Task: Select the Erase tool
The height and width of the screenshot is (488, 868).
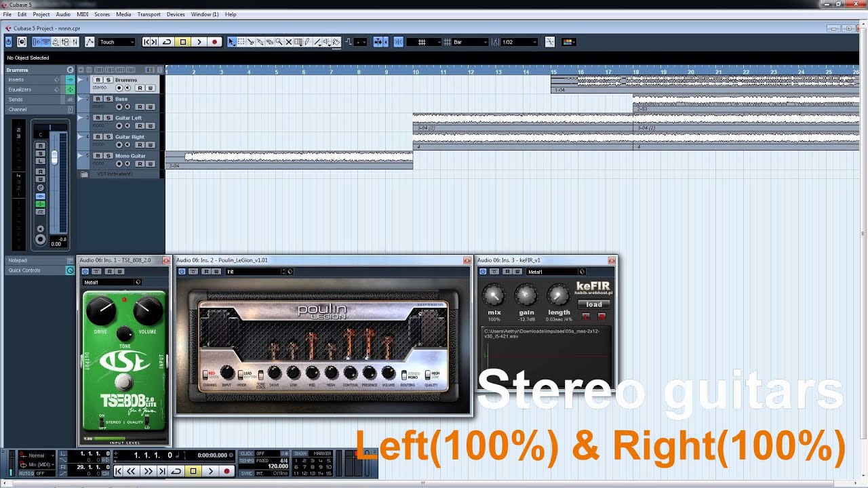Action: 269,42
